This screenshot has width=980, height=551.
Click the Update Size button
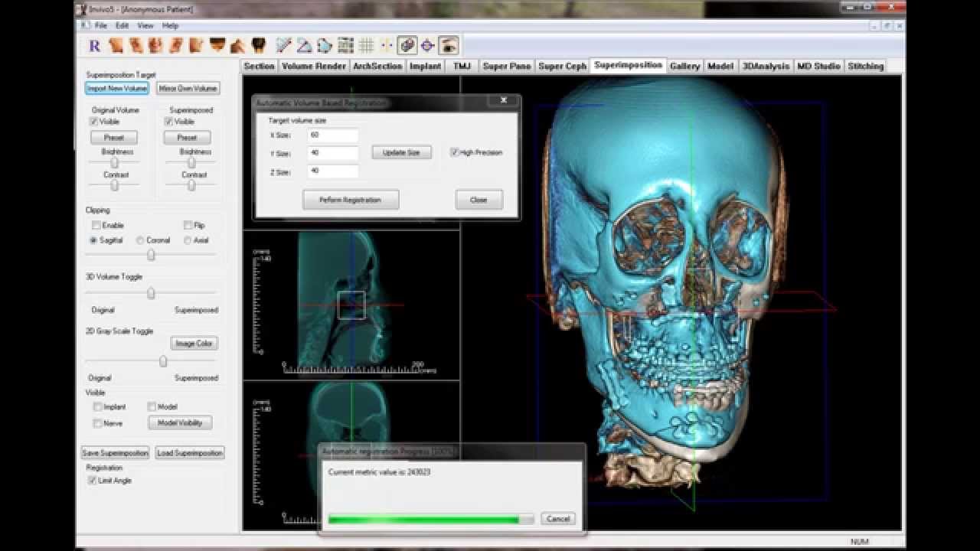[x=402, y=152]
